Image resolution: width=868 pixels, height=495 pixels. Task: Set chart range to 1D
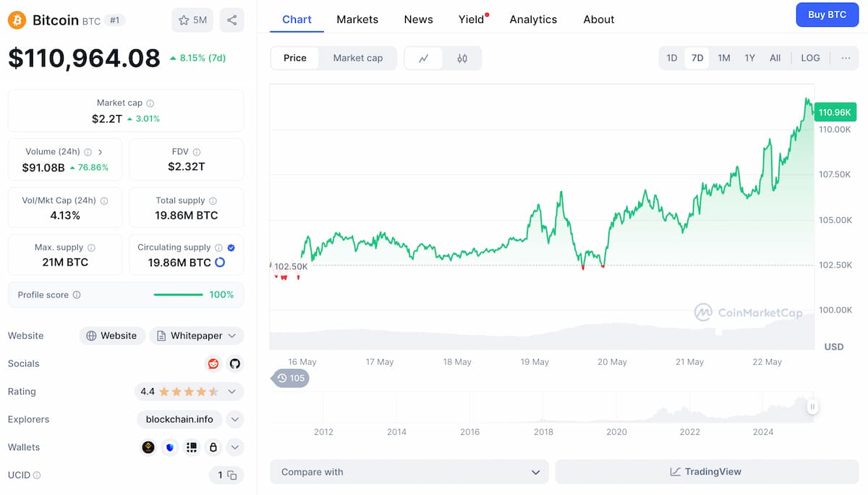(672, 58)
